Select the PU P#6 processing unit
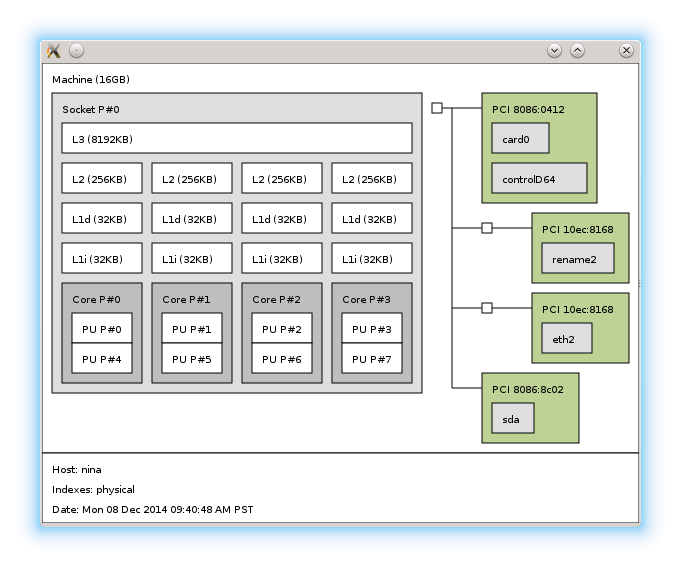The width and height of the screenshot is (681, 567). click(281, 359)
